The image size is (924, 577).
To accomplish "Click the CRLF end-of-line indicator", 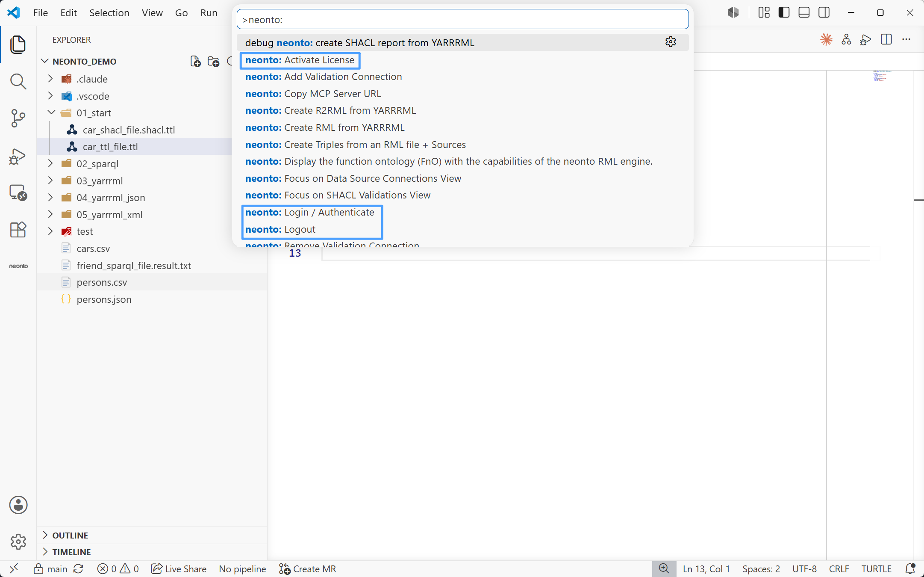I will (x=839, y=568).
